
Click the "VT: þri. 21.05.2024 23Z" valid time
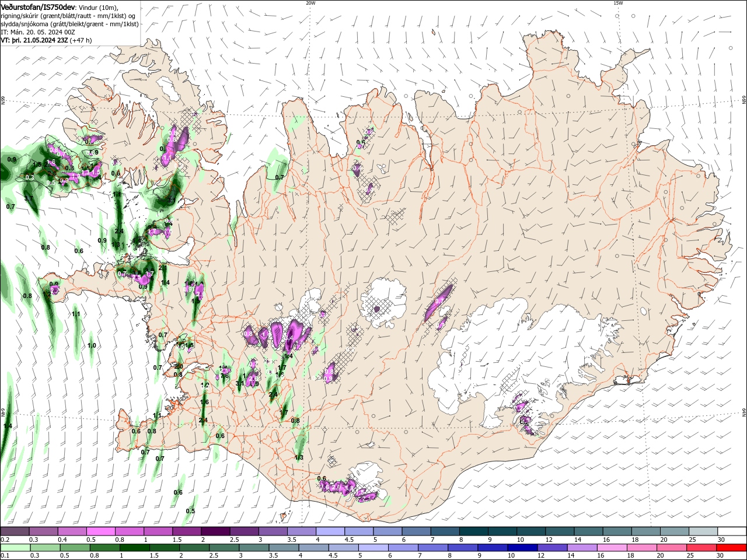34,40
